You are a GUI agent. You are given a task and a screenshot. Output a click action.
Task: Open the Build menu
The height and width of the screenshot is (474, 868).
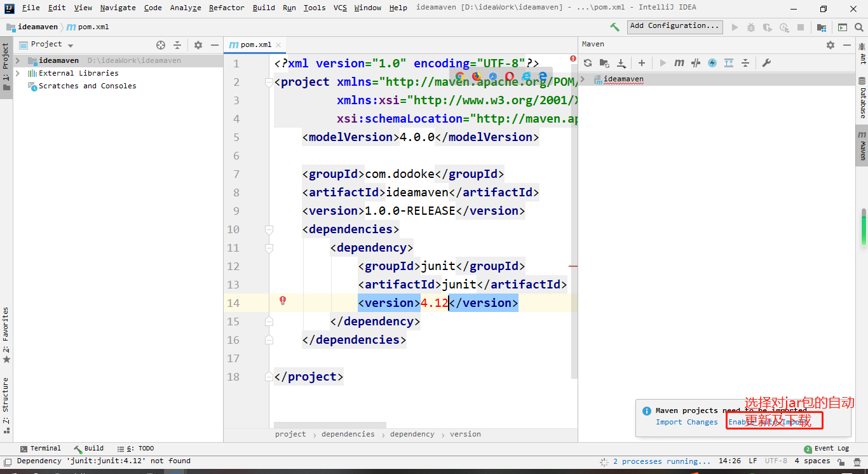click(264, 8)
